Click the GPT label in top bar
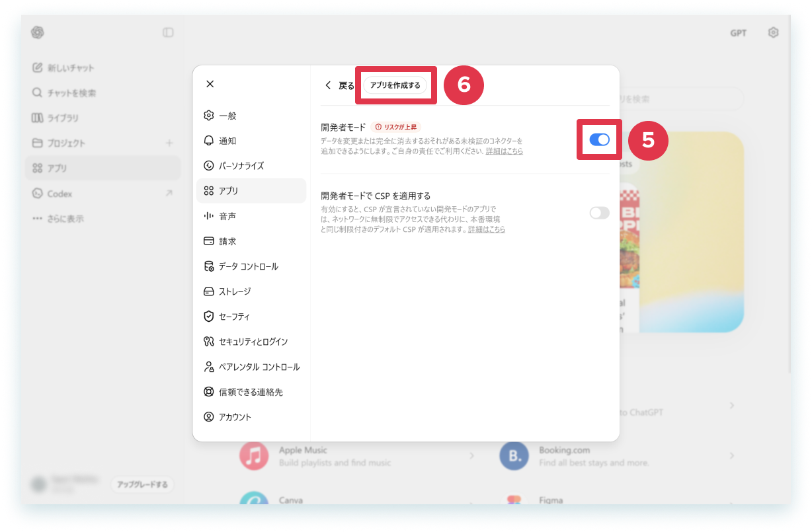The width and height of the screenshot is (812, 532). 739,32
